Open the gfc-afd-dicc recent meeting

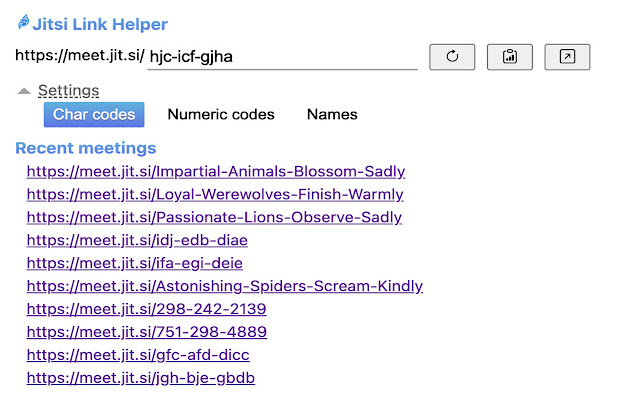click(x=138, y=355)
